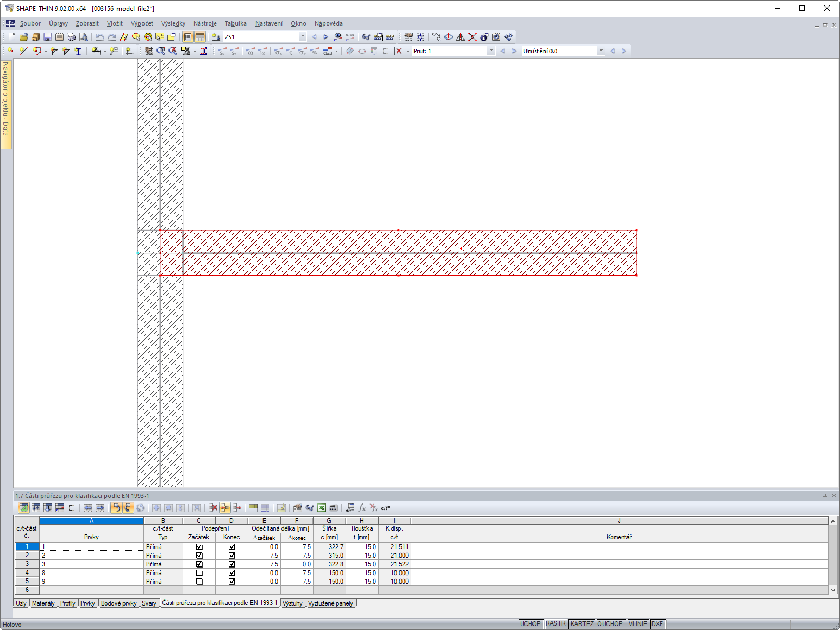Toggle Konec support checkbox for row 4

click(232, 573)
